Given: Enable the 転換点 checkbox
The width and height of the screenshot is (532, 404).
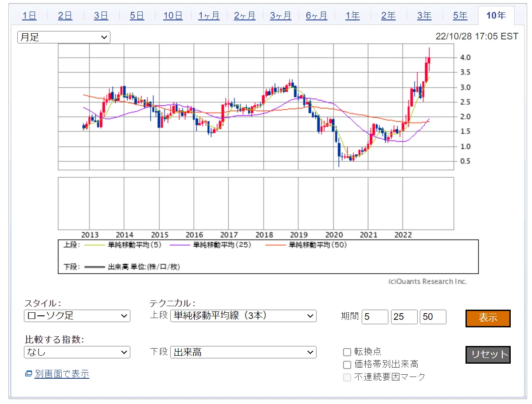Looking at the screenshot, I should 347,352.
